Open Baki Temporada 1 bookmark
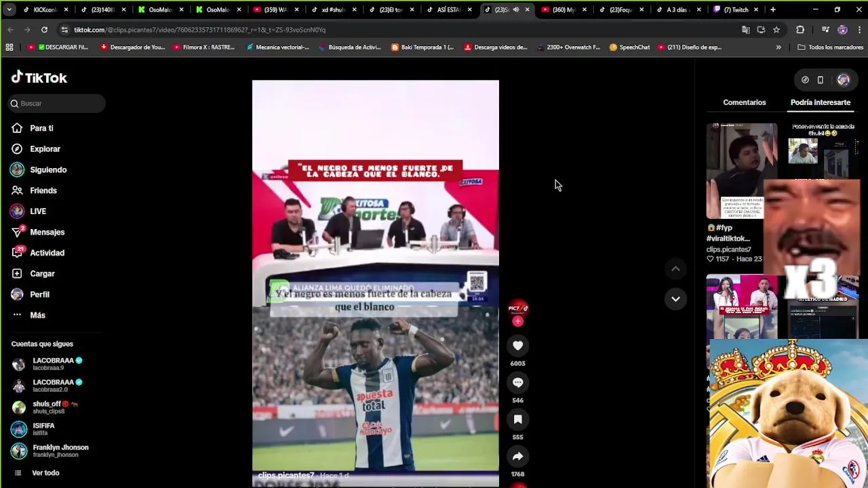 (x=422, y=47)
